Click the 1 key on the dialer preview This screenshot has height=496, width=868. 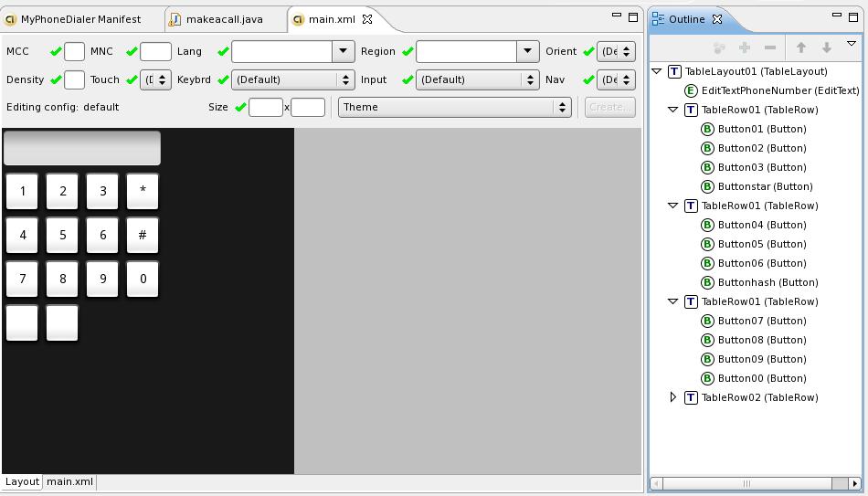[x=22, y=192]
